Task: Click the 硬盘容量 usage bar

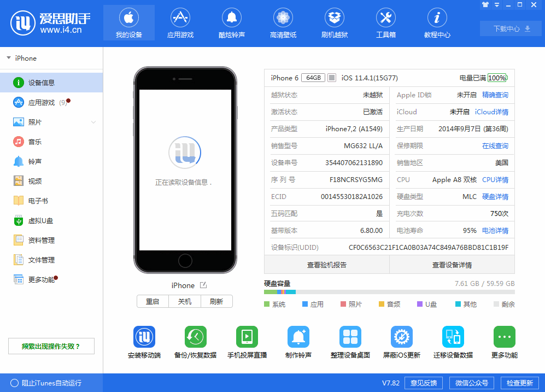Action: (389, 292)
